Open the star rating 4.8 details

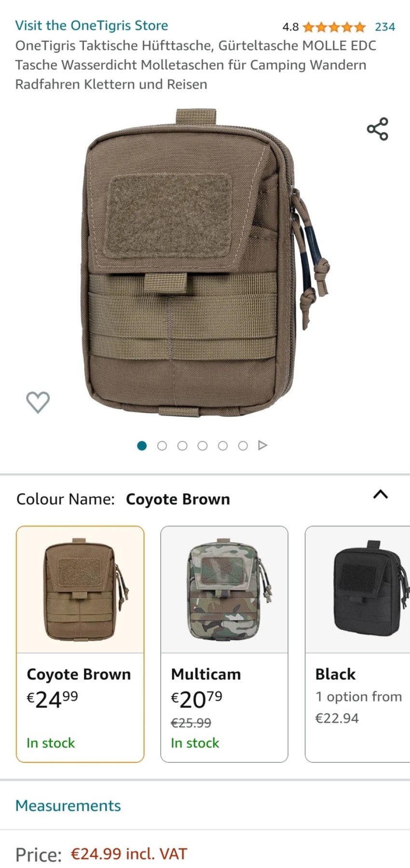(x=334, y=27)
